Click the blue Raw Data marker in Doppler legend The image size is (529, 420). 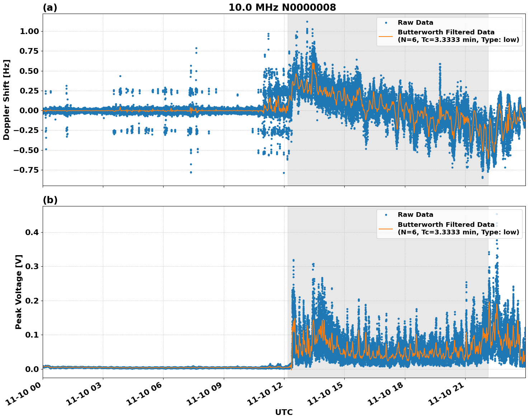coord(386,23)
